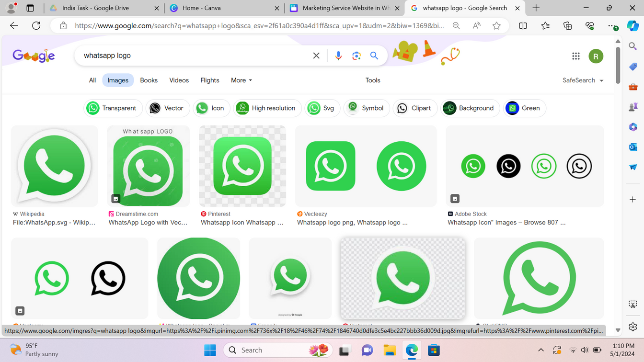Apply the Svg filter chip
The image size is (644, 362).
[x=322, y=108]
